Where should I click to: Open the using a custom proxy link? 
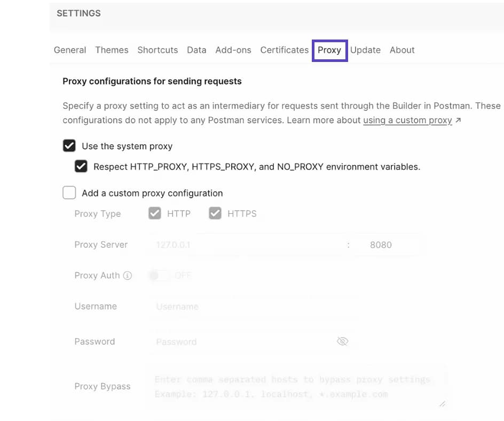pos(408,120)
